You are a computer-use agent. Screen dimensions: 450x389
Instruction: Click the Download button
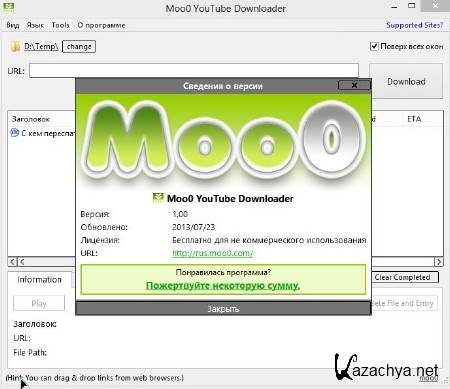point(406,81)
